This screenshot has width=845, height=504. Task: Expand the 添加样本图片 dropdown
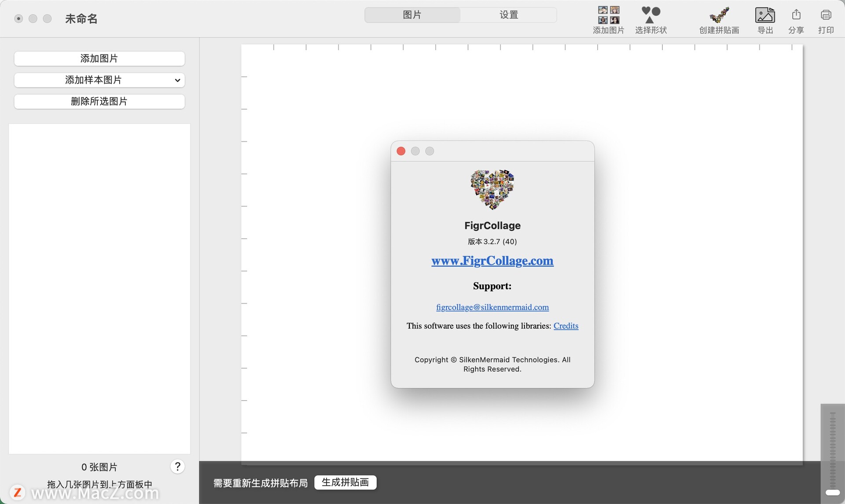[99, 80]
